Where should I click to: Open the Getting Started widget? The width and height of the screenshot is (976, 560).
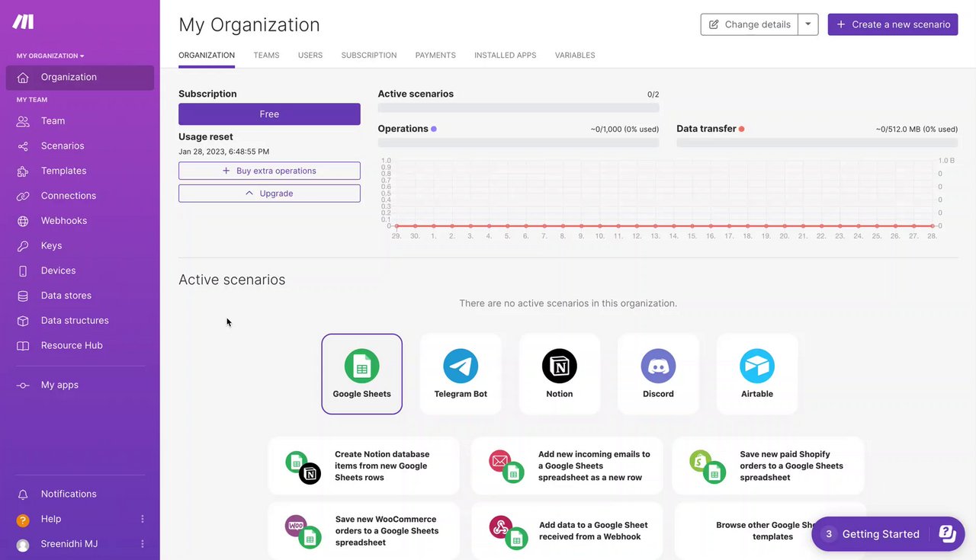pos(888,534)
